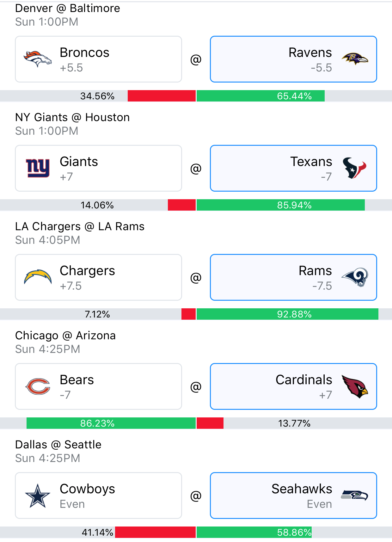Select the Cardinals +7 pick card
Viewport: 392px width, 542px height.
(293, 386)
